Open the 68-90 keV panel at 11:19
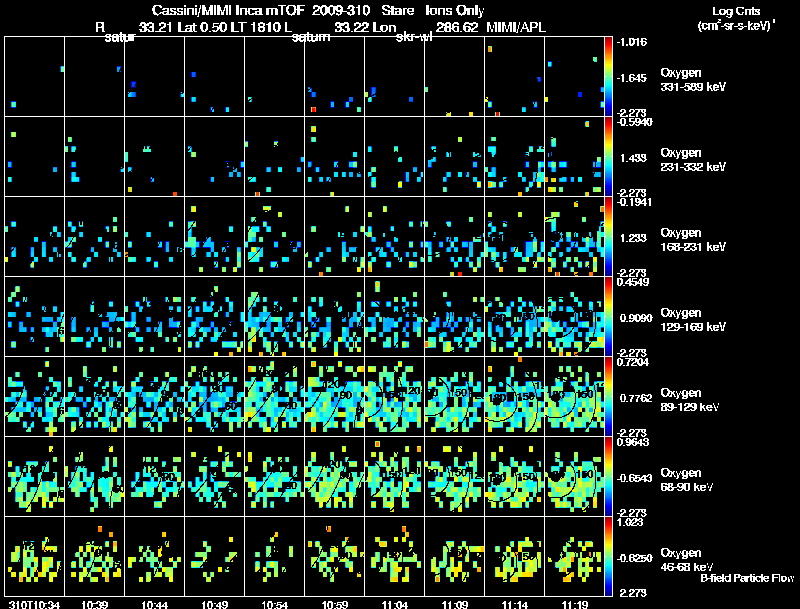 (574, 476)
